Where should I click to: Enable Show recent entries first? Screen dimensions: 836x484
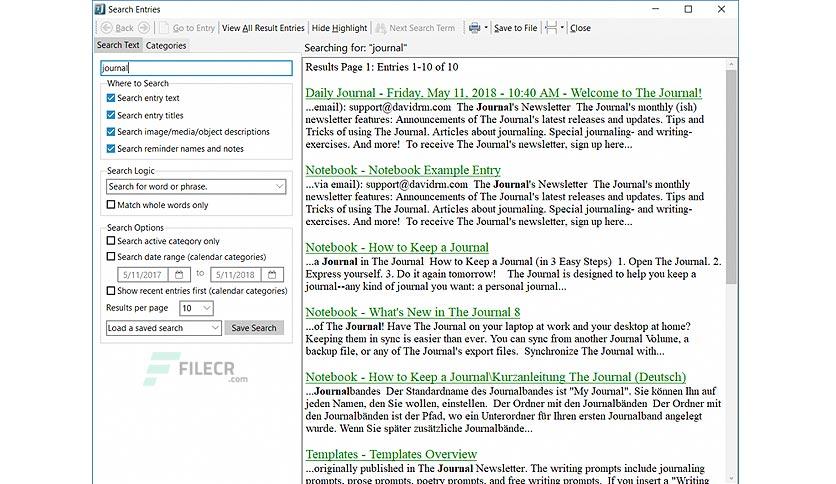coord(111,291)
